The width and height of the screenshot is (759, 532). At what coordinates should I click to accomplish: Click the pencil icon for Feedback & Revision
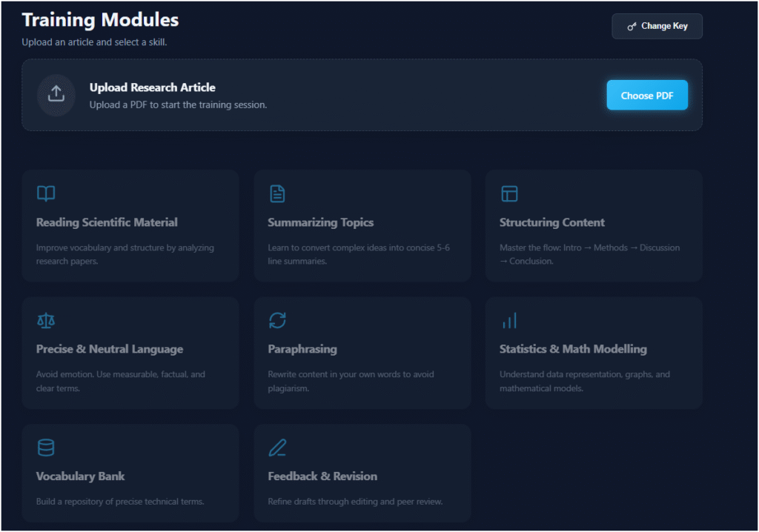[x=277, y=448]
